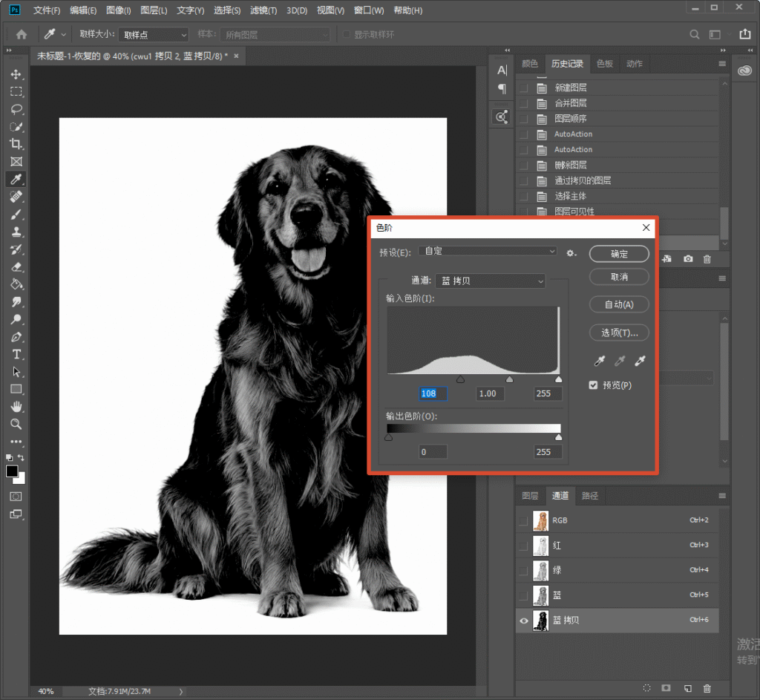Toggle the Preview checkbox in Levels
The width and height of the screenshot is (760, 700).
pyautogui.click(x=593, y=385)
